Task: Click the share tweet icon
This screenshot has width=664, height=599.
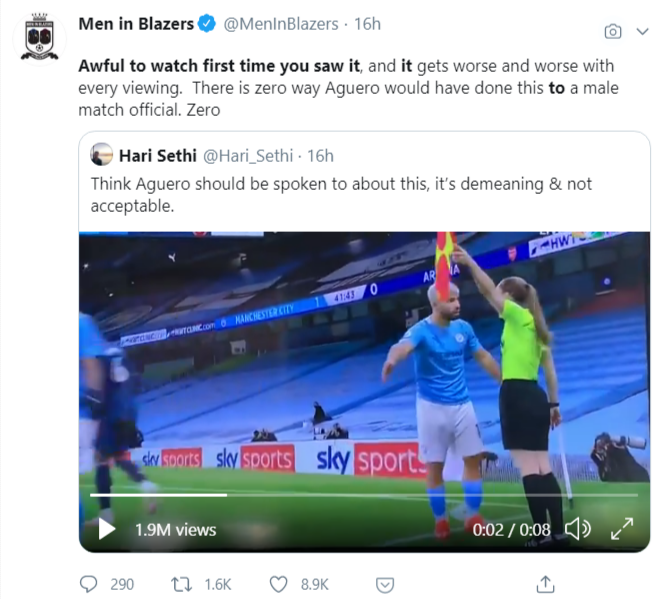Action: click(x=546, y=583)
